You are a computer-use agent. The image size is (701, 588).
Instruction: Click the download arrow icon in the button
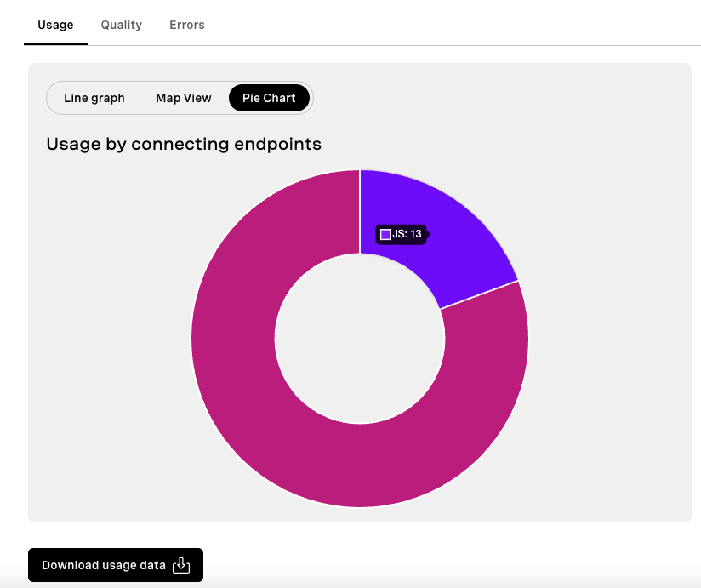181,565
